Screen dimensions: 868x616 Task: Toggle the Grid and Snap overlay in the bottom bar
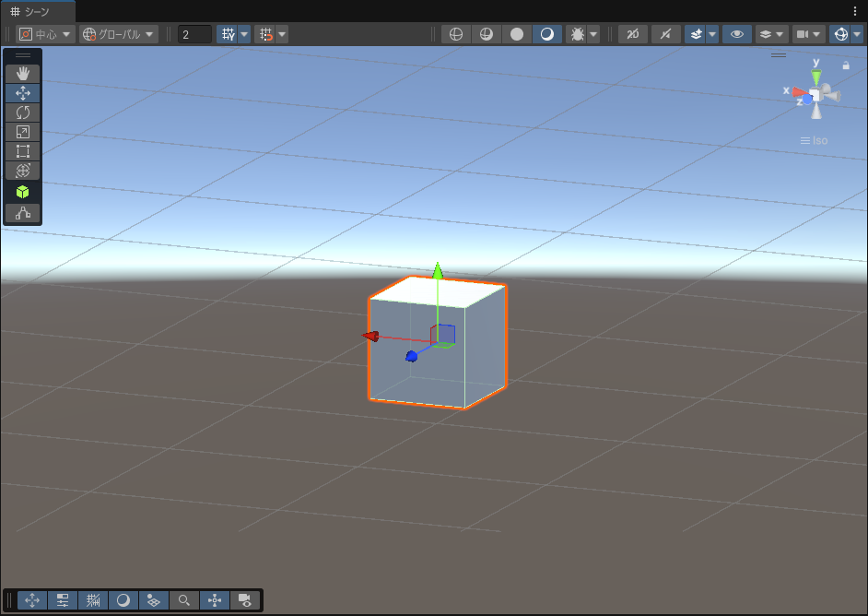pos(93,600)
